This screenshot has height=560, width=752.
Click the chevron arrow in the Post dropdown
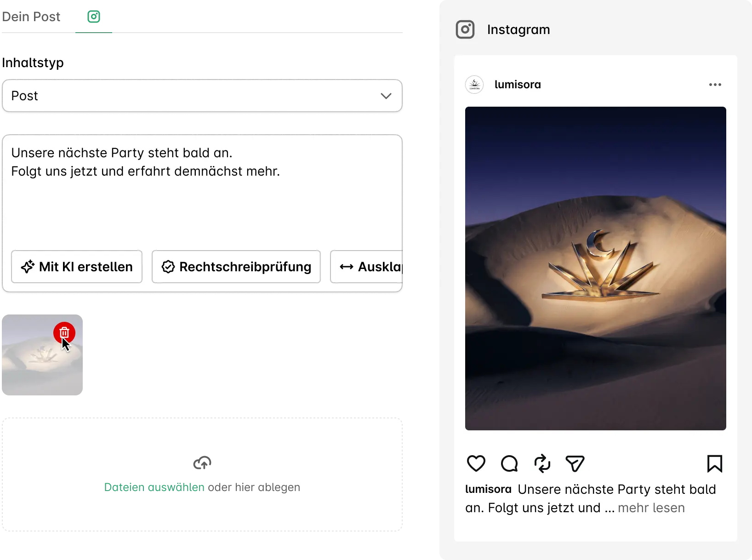[x=386, y=96]
